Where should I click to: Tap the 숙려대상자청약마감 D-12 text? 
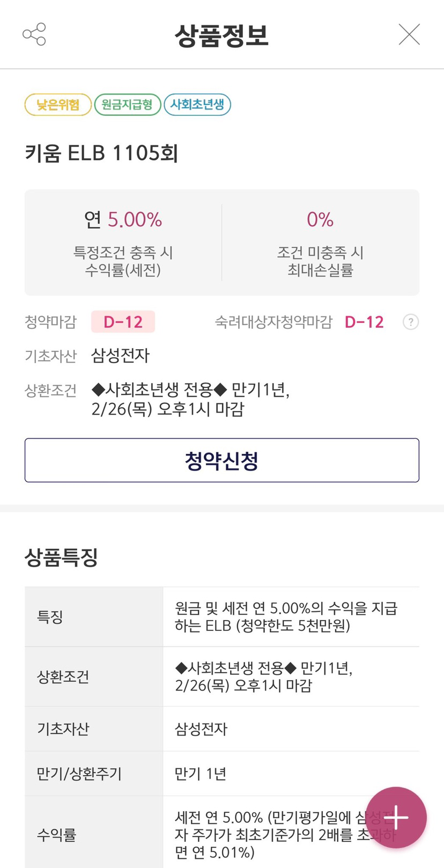tap(364, 322)
